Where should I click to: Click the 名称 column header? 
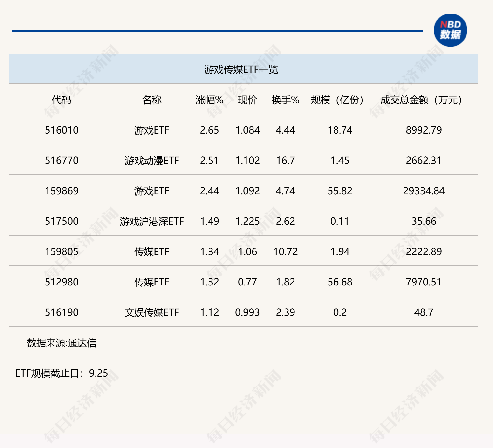coord(152,100)
